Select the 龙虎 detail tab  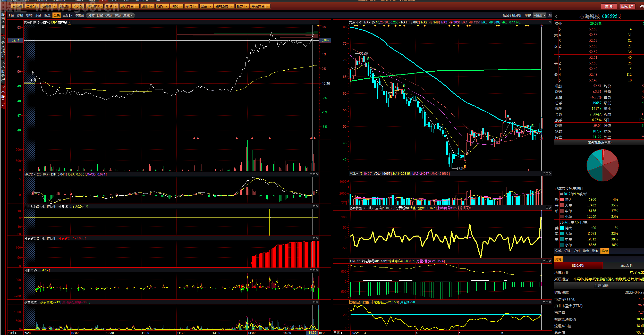(x=605, y=251)
